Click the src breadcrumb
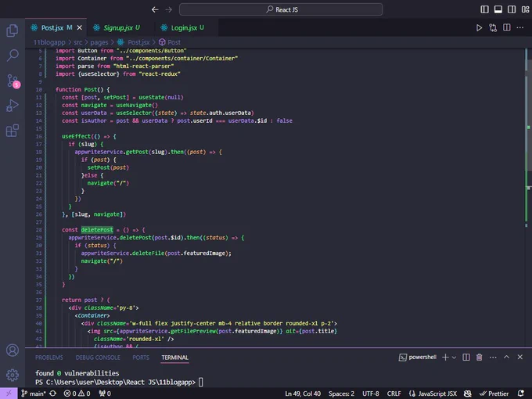Screen dimensions: 532x399 pos(78,42)
